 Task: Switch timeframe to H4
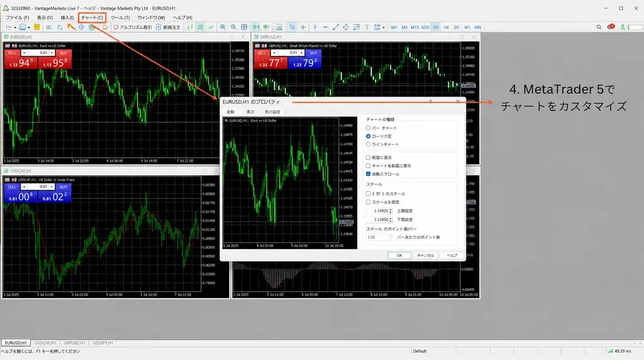coord(446,27)
